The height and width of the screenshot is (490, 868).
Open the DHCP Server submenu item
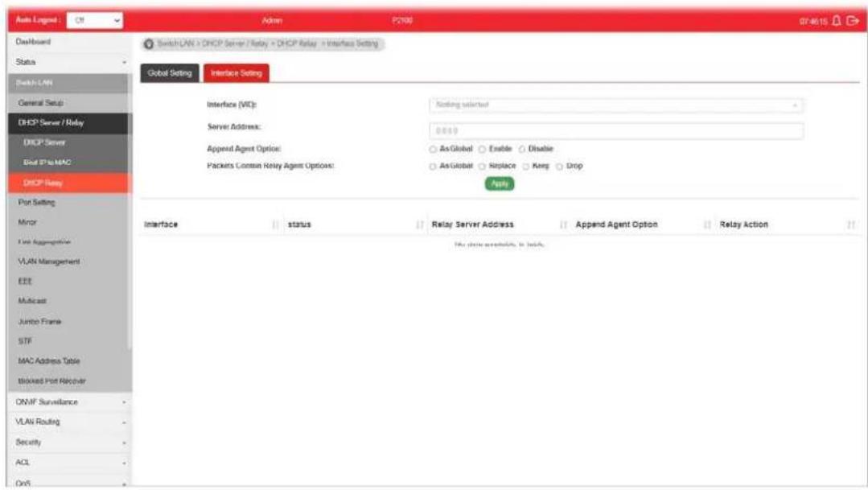[68, 143]
